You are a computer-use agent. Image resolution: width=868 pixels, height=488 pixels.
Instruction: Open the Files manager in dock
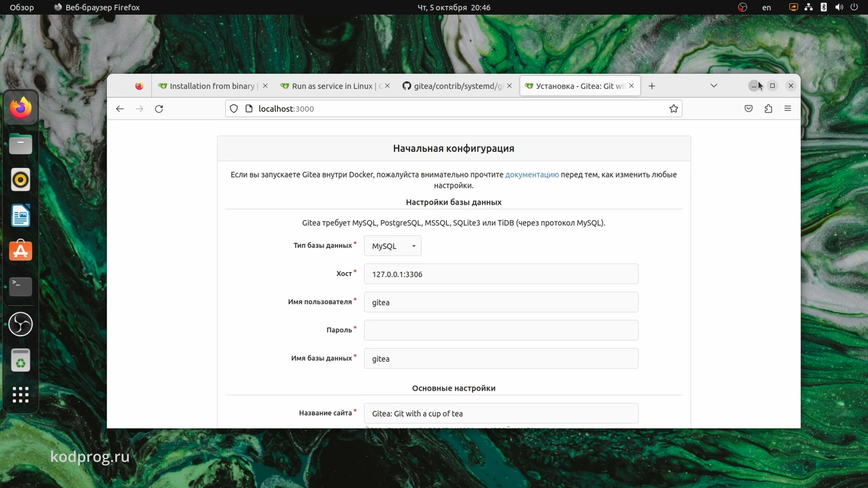coord(21,144)
